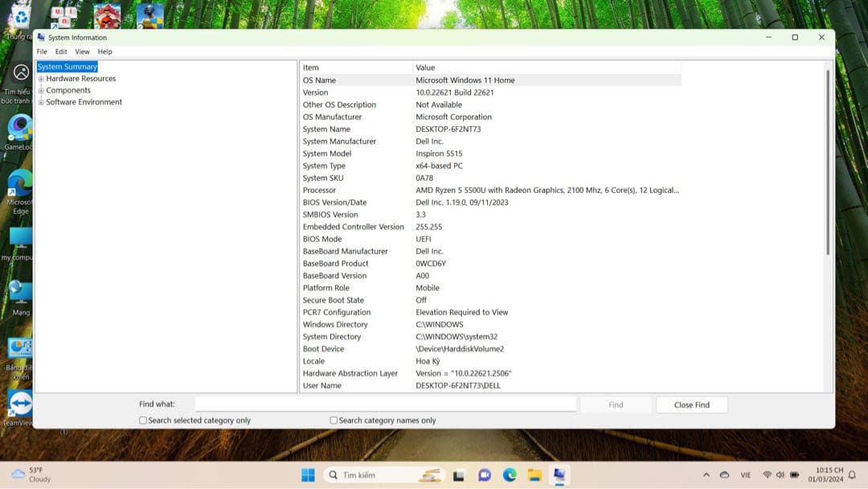Expand the Hardware Resources tree node

39,78
